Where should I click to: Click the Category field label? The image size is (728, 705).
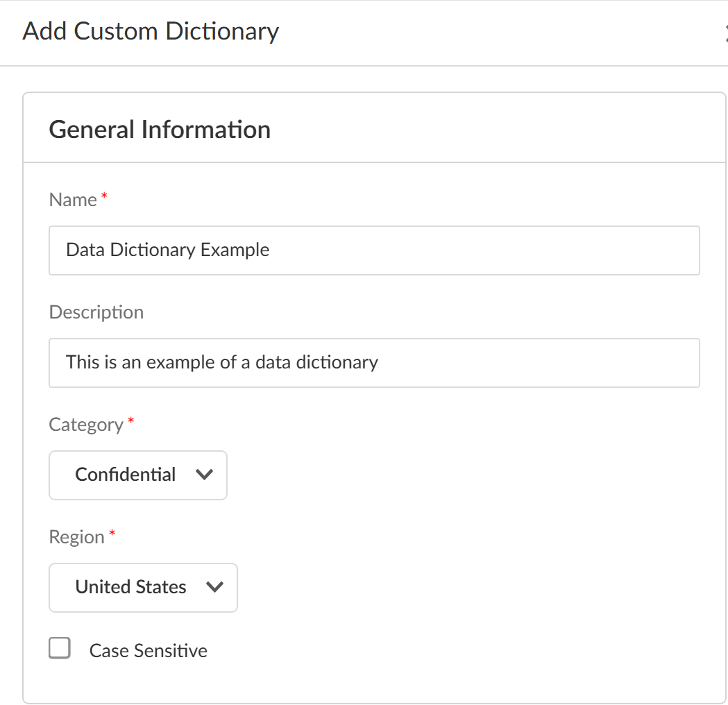[86, 425]
